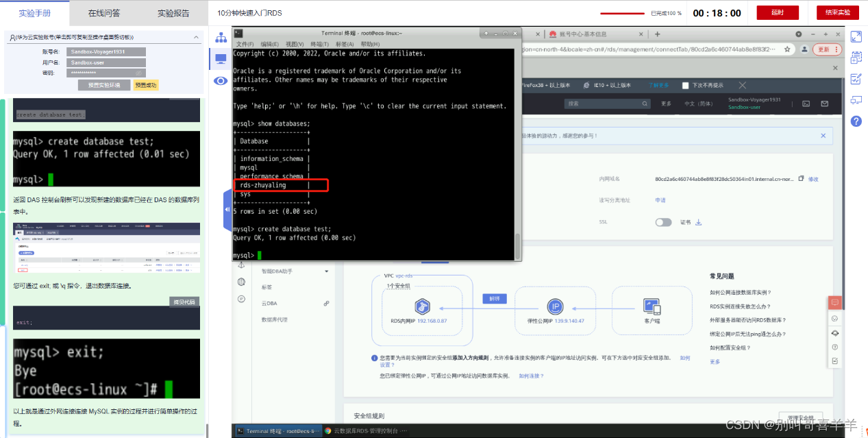This screenshot has width=868, height=438.
Task: Toggle the blue eye icon in lab sidebar
Action: click(x=221, y=81)
